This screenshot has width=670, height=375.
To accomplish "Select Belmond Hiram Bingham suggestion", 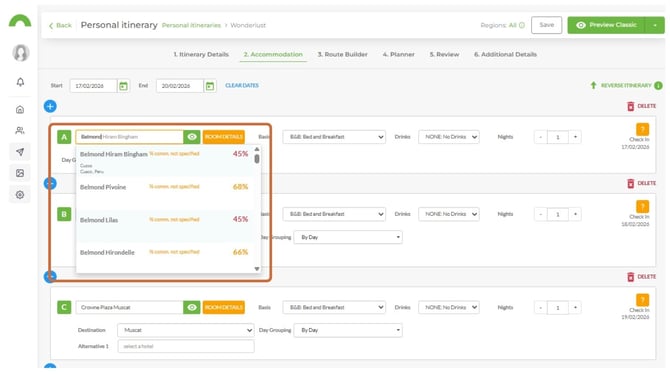I will [164, 161].
